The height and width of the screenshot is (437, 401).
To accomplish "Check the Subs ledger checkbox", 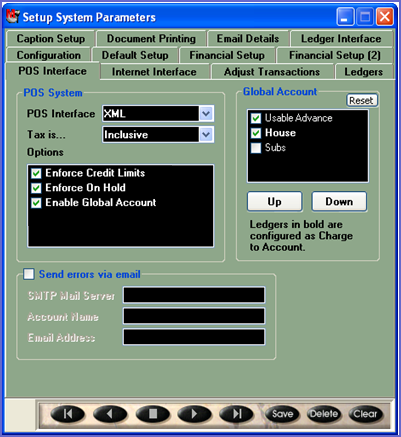I will tap(256, 148).
